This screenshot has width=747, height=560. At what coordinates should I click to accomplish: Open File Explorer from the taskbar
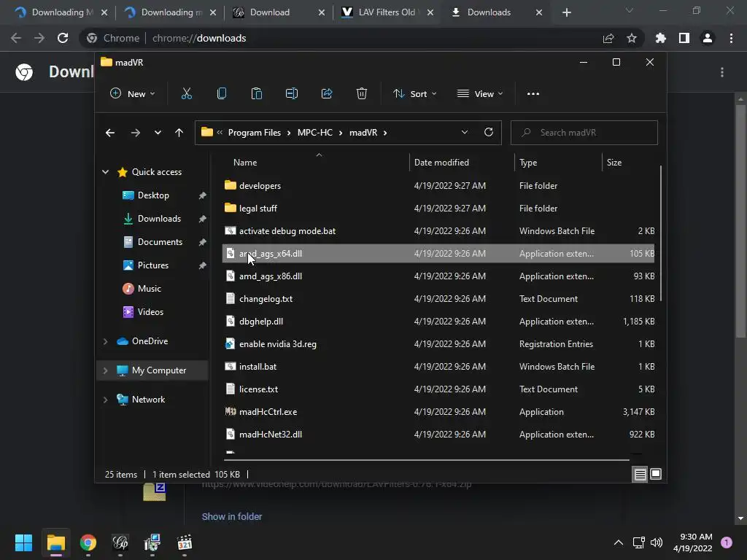click(x=55, y=542)
